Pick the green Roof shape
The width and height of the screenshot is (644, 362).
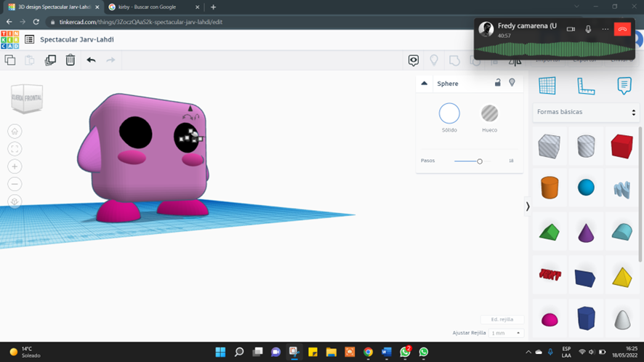550,232
